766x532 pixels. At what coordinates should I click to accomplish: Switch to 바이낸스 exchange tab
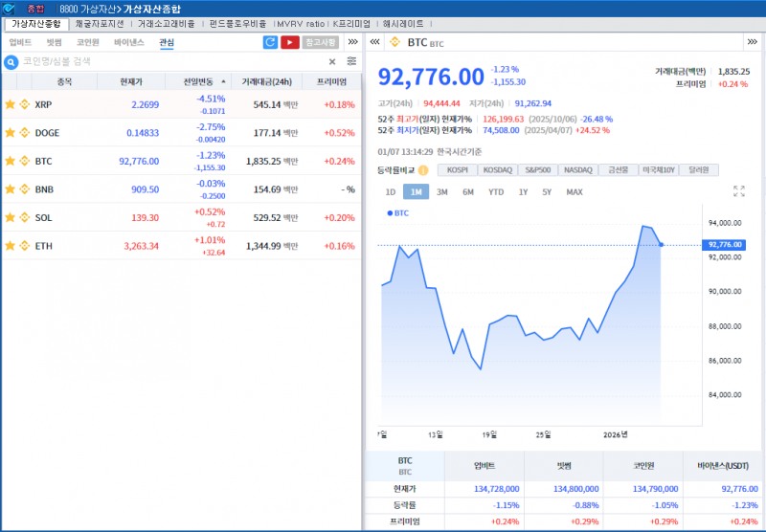[129, 42]
